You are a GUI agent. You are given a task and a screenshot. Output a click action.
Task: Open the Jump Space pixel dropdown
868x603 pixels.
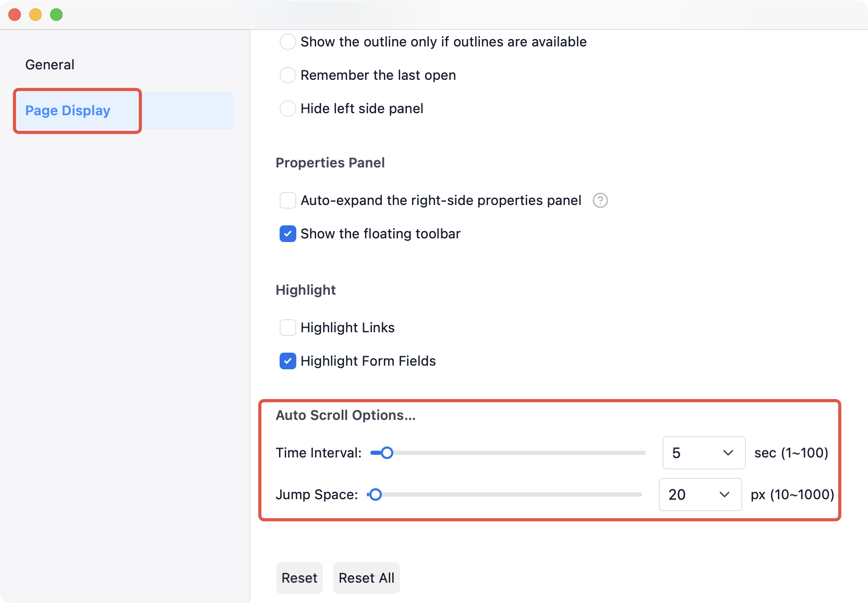700,495
